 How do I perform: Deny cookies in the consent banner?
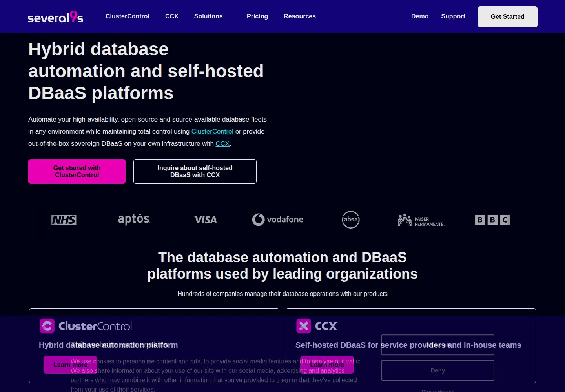[x=438, y=370]
